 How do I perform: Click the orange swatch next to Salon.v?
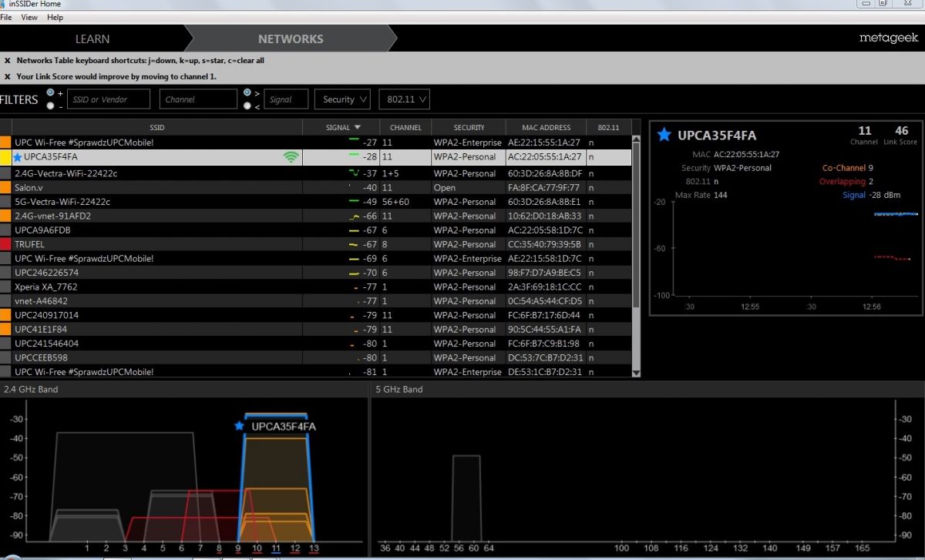tap(5, 187)
